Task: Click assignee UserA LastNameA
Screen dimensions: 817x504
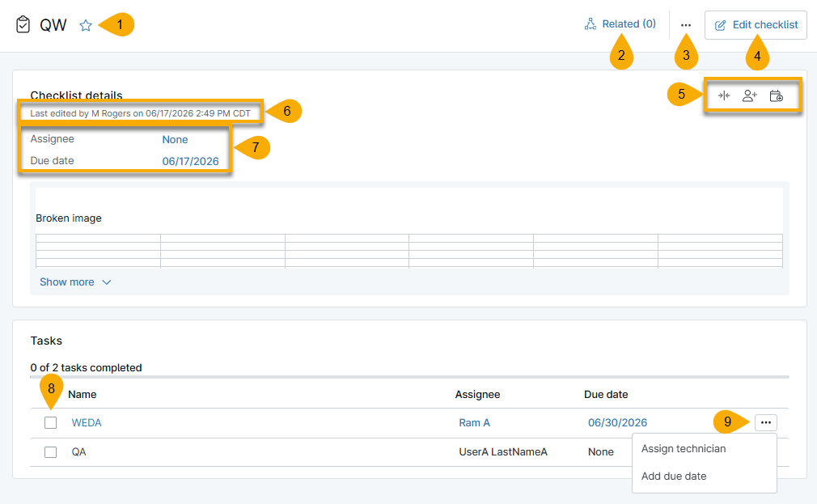Action: click(503, 452)
